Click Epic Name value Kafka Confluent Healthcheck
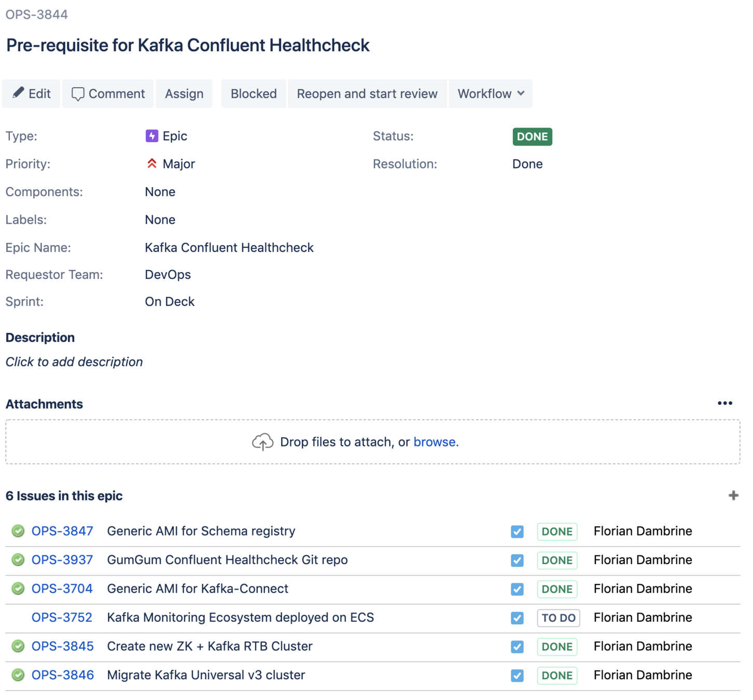This screenshot has height=700, width=753. (229, 248)
